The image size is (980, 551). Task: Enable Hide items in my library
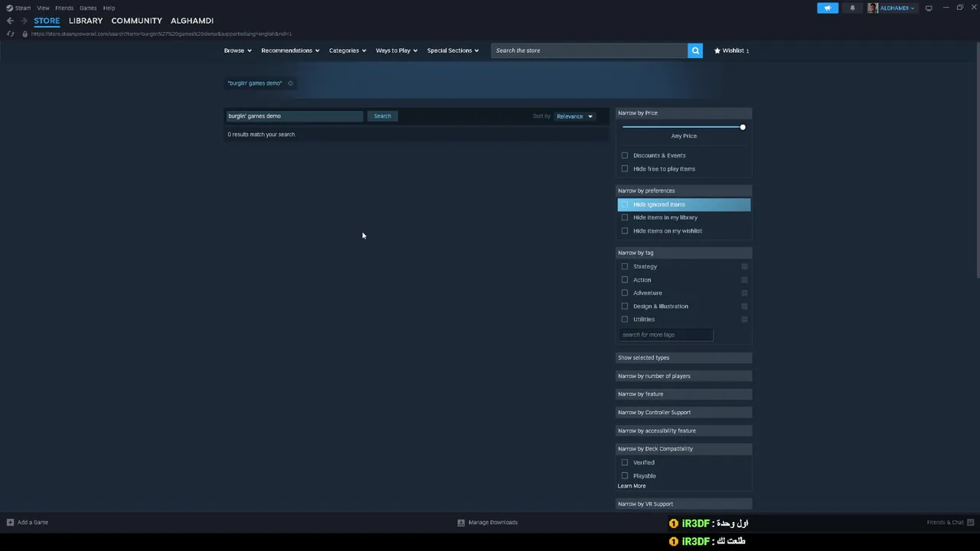coord(625,217)
